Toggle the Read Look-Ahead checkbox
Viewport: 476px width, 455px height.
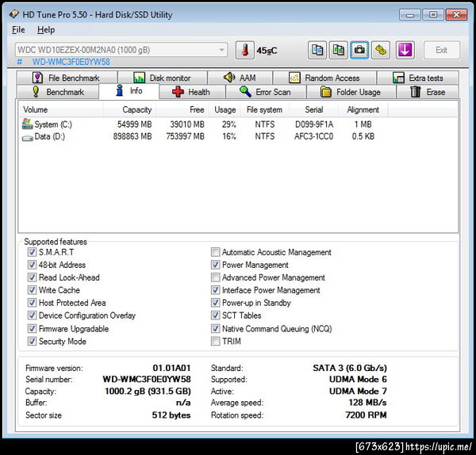tap(32, 277)
